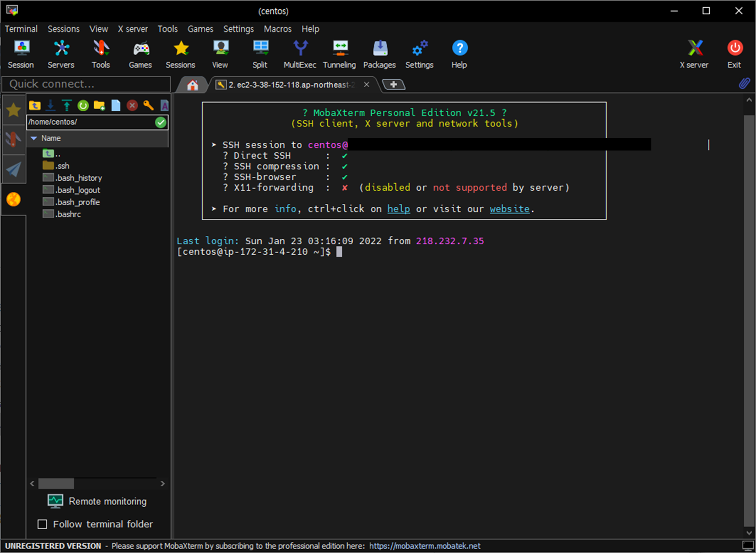756x553 pixels.
Task: Upload files using SFTP toolbar arrow
Action: tap(67, 105)
